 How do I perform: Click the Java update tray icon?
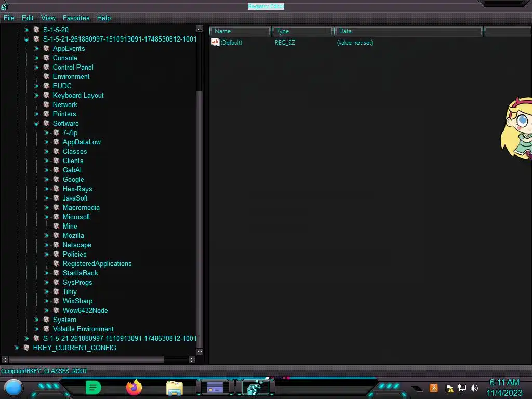434,388
